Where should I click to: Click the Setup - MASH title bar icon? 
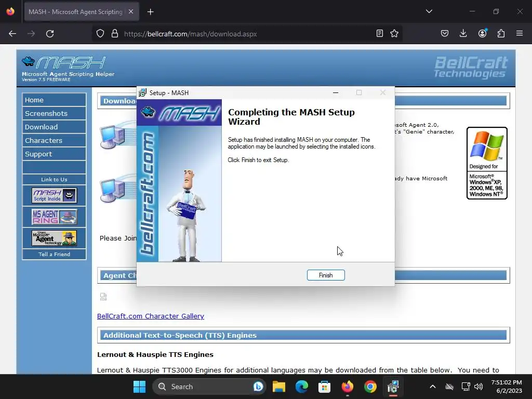tap(142, 92)
